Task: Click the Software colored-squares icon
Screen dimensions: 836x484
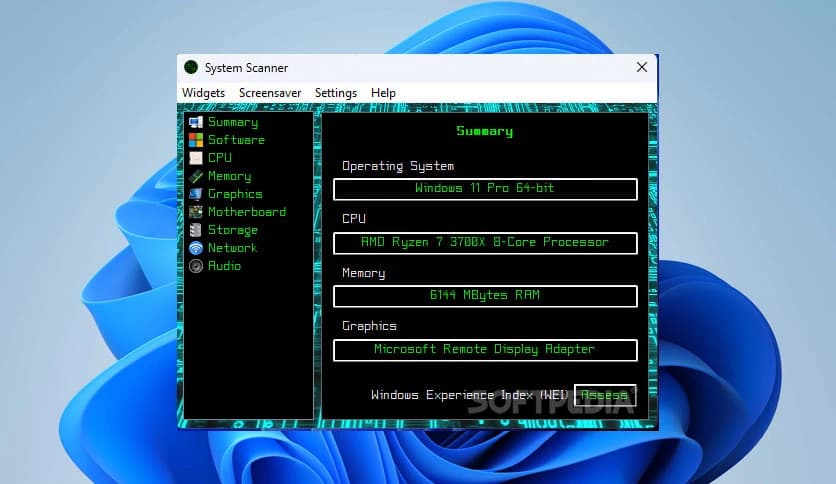Action: 196,140
